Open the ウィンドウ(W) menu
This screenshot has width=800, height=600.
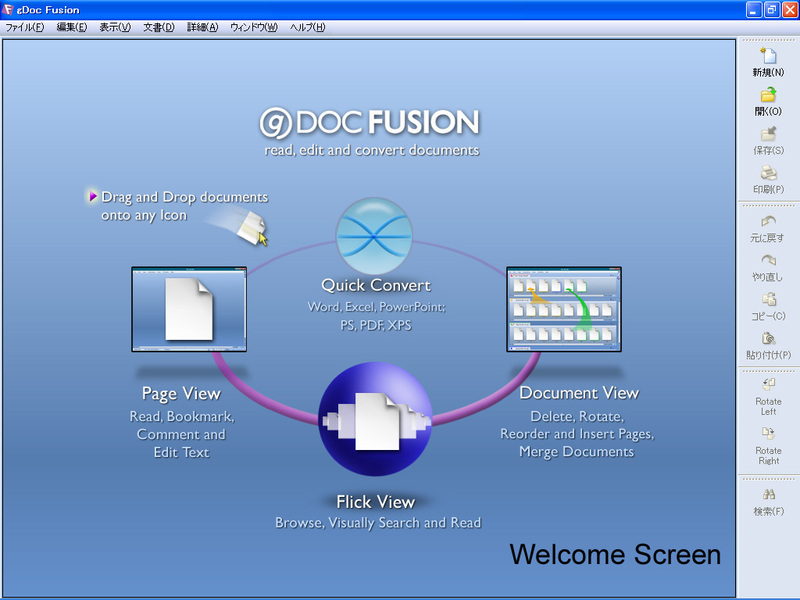[x=254, y=28]
